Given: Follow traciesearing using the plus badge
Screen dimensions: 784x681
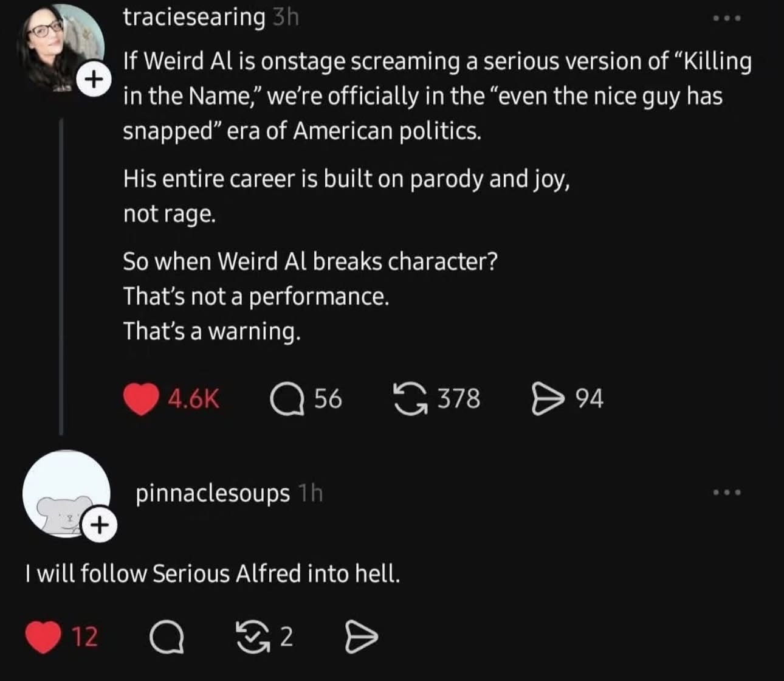Looking at the screenshot, I should pos(92,79).
